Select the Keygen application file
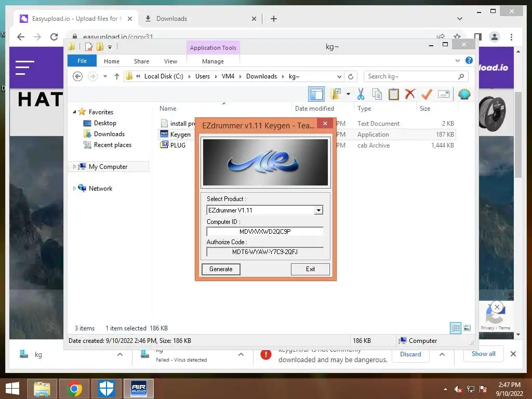 point(180,135)
